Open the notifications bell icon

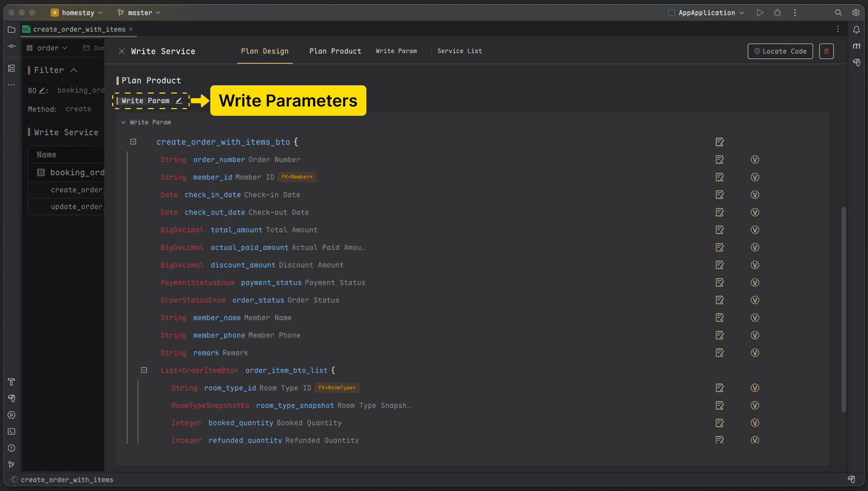point(856,29)
